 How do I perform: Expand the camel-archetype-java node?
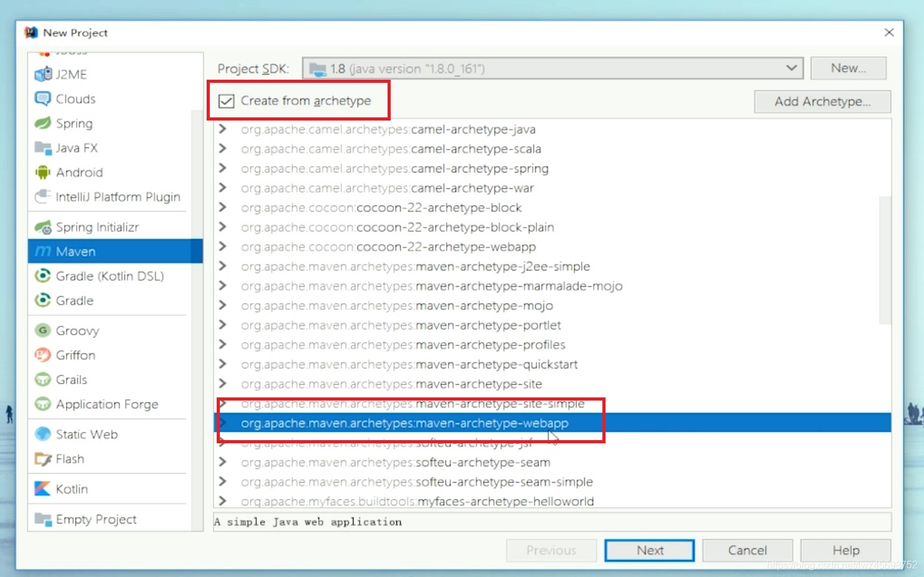click(222, 129)
